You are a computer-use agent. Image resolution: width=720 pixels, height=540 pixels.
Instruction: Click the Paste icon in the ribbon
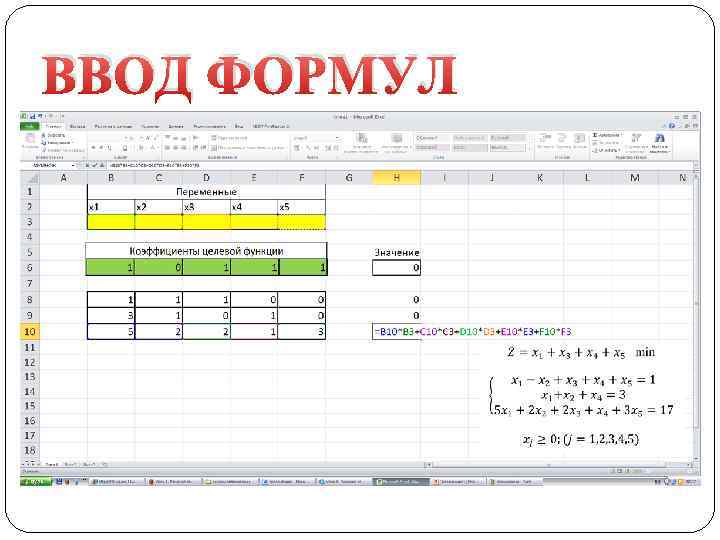[30, 140]
